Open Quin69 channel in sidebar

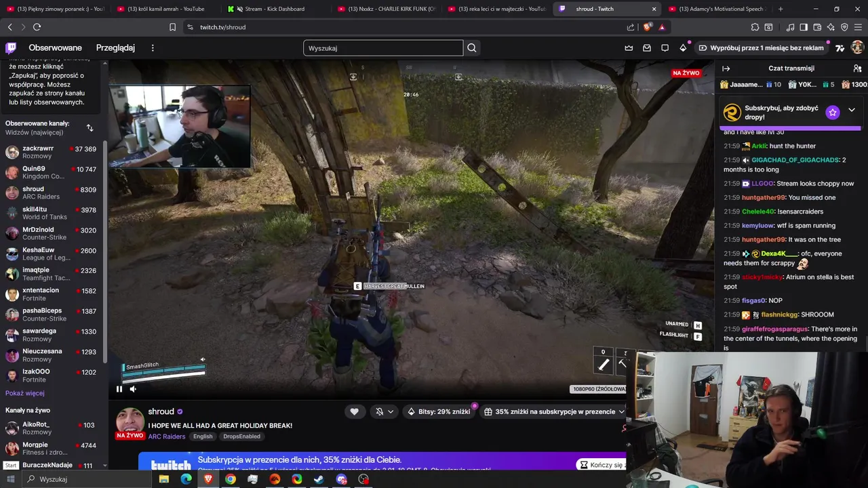[x=51, y=172]
